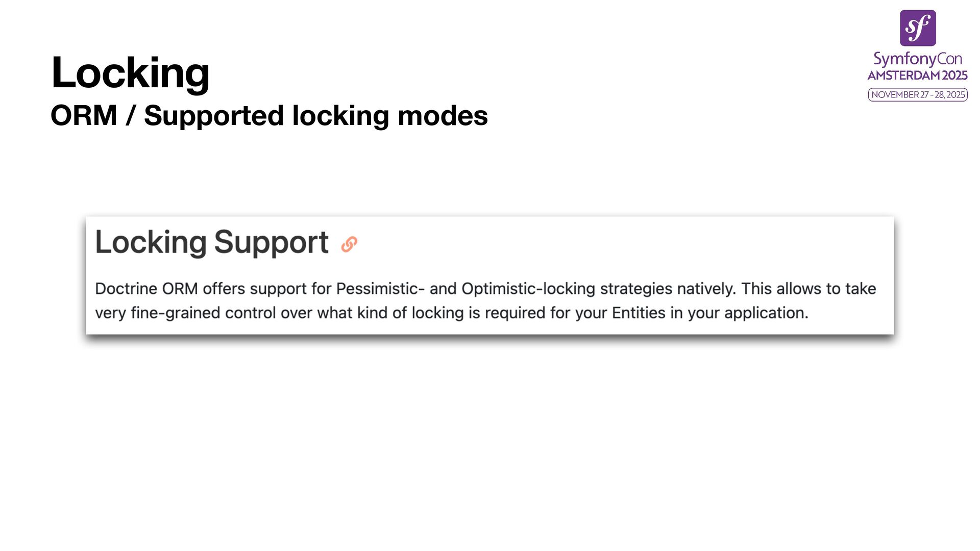Click the word strategies in the paragraph
The image size is (980, 551).
coord(636,289)
